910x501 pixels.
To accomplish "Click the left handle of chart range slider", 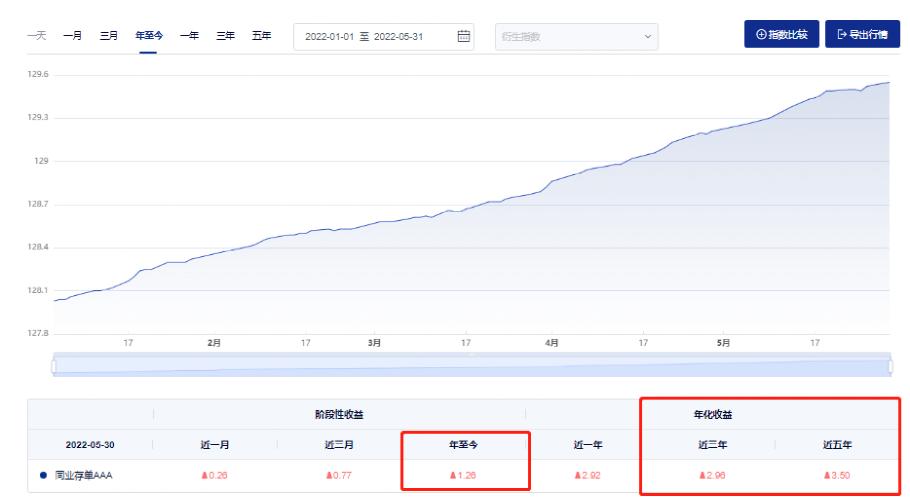I will (54, 366).
